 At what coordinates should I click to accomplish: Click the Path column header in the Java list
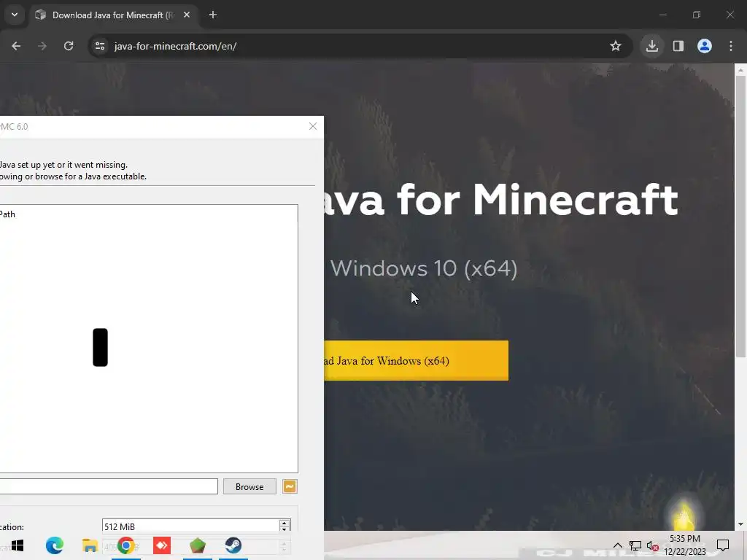coord(7,214)
